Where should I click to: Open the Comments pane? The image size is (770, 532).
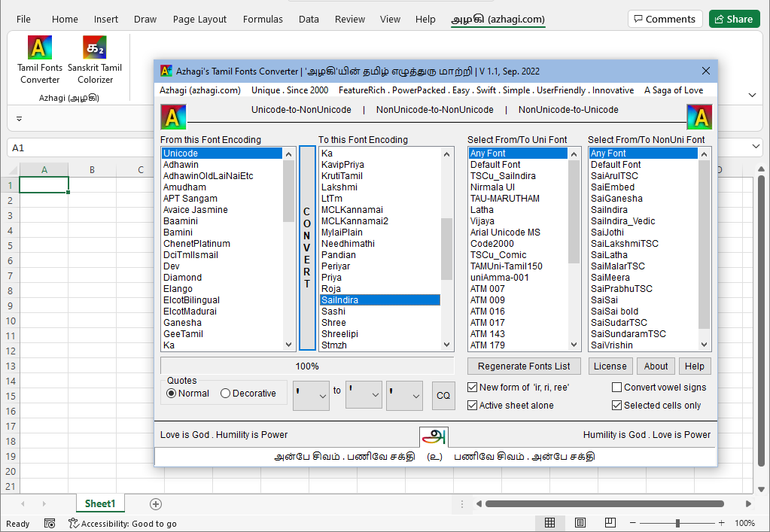point(665,19)
